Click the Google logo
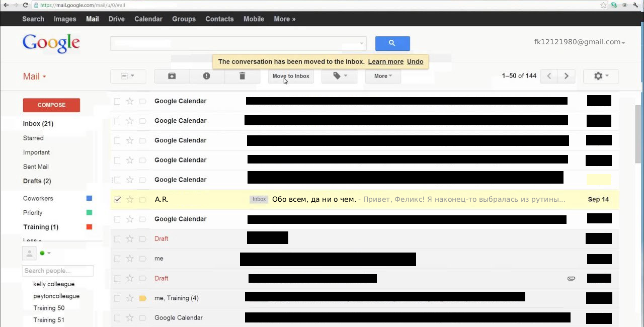 coord(51,43)
